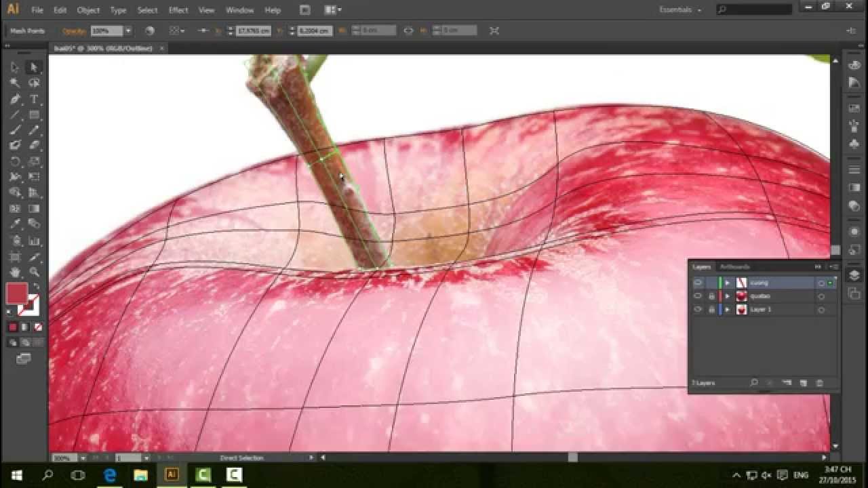
Task: Click the Locate Object magnifier in Layers
Action: (754, 383)
